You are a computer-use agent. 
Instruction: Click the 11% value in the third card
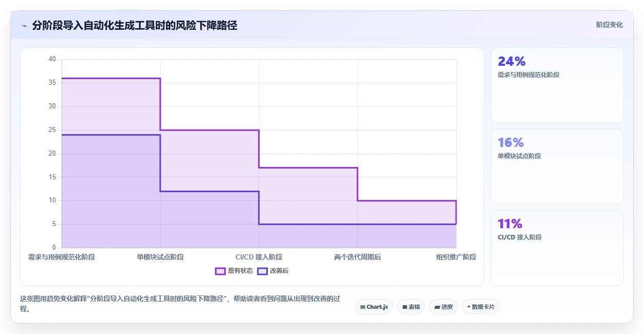510,224
